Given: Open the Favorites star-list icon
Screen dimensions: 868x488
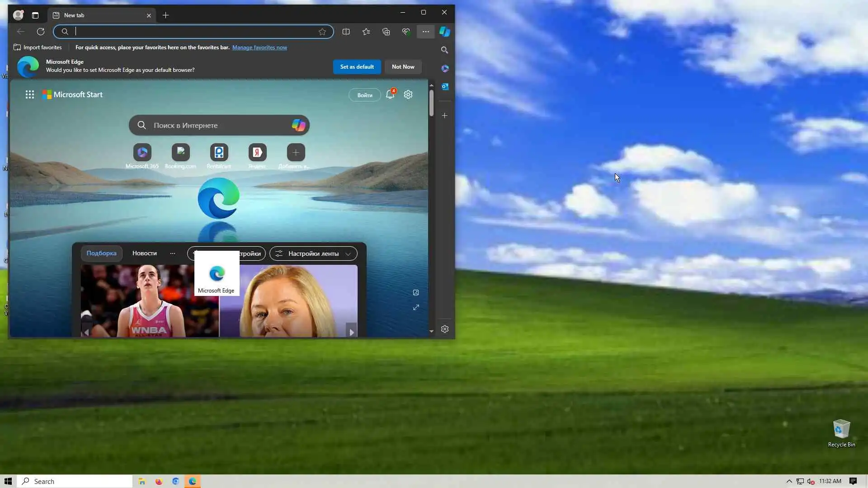Looking at the screenshot, I should tap(366, 32).
